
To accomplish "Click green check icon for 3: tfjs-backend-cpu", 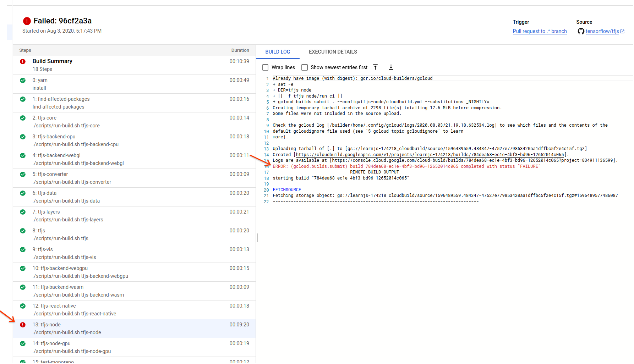I will click(x=23, y=137).
